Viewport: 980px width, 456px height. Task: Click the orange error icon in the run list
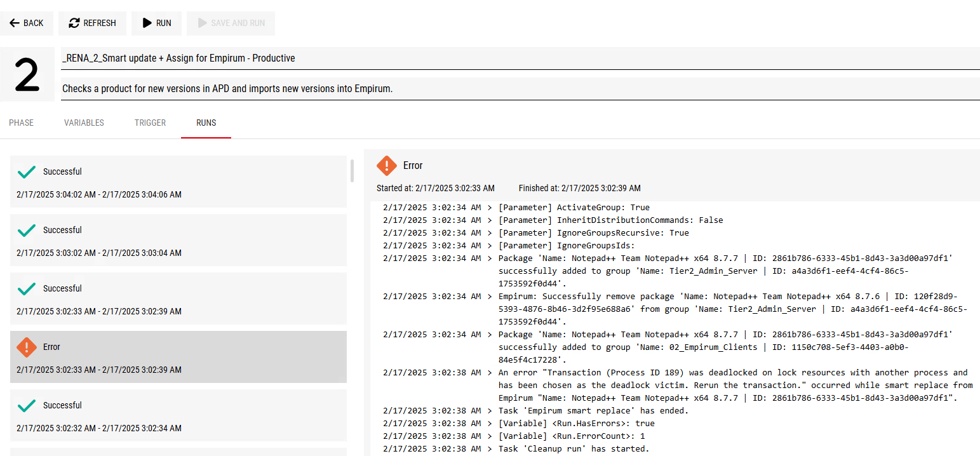pos(27,347)
